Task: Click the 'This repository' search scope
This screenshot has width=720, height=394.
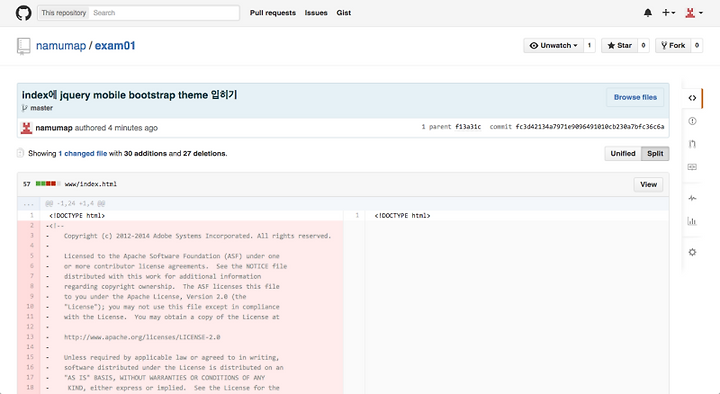Action: (63, 13)
